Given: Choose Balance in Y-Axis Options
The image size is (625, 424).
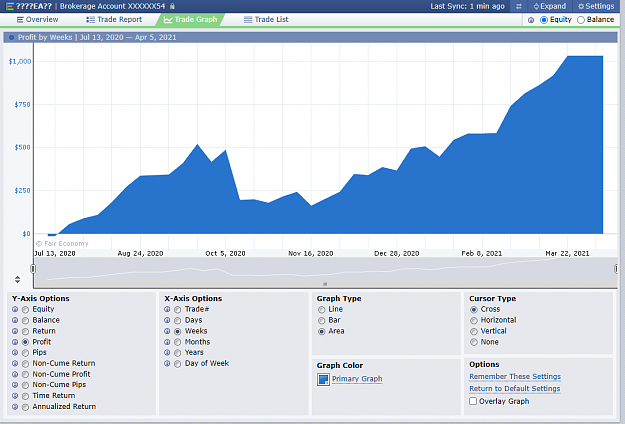Looking at the screenshot, I should tap(26, 320).
